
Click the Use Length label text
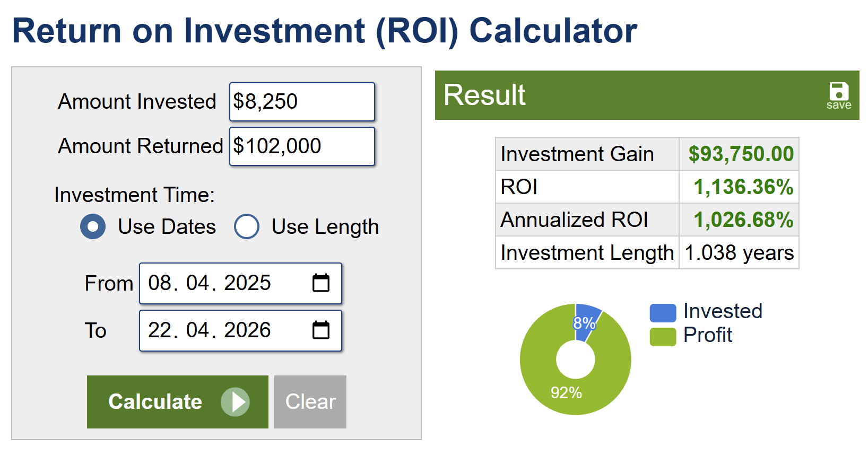pos(325,227)
